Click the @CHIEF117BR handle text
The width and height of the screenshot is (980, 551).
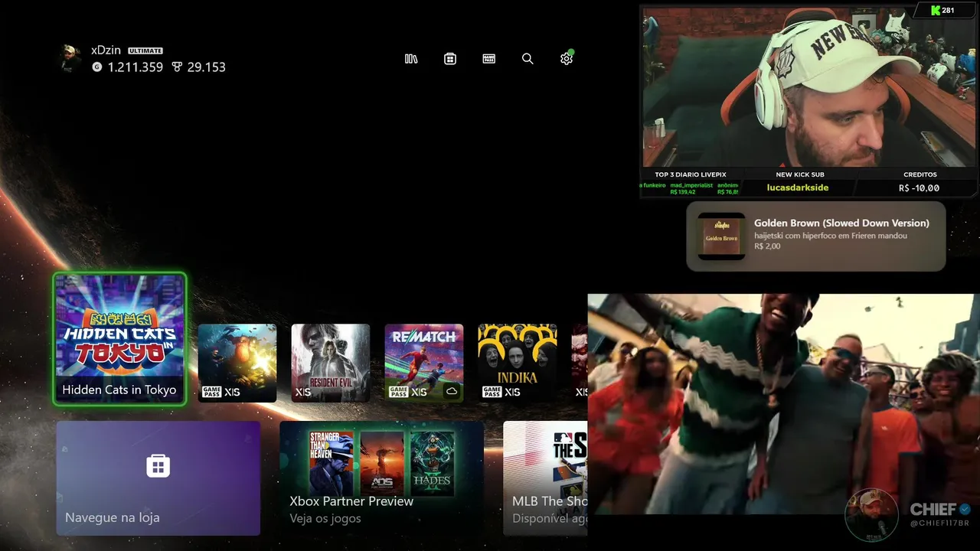click(939, 523)
